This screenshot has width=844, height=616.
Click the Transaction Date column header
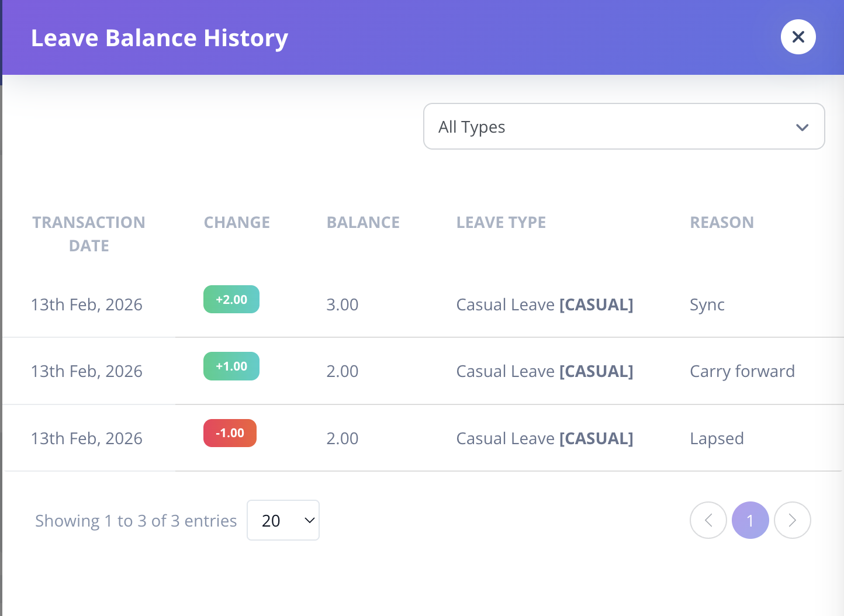coord(89,234)
